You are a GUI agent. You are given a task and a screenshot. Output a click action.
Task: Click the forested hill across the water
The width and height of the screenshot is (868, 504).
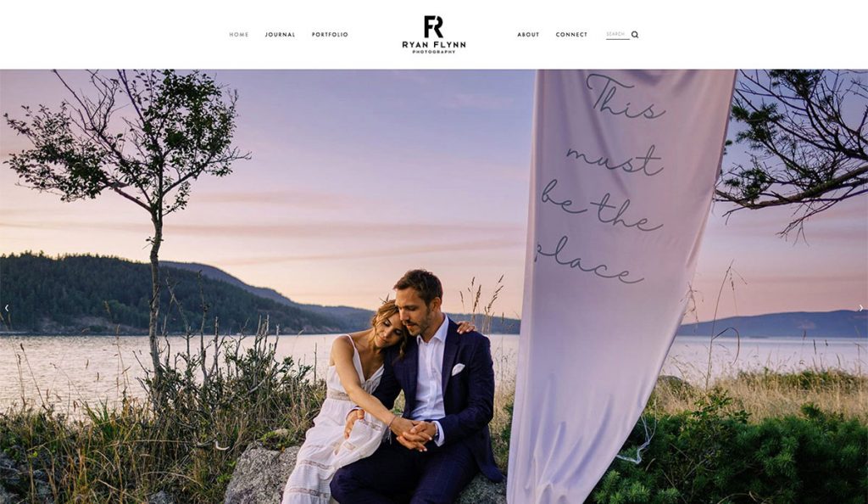coord(138,294)
